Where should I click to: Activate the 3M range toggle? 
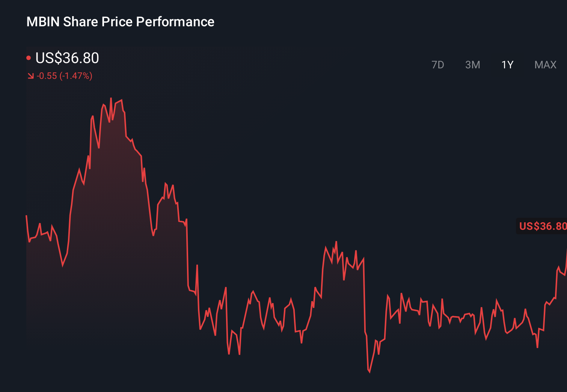473,65
